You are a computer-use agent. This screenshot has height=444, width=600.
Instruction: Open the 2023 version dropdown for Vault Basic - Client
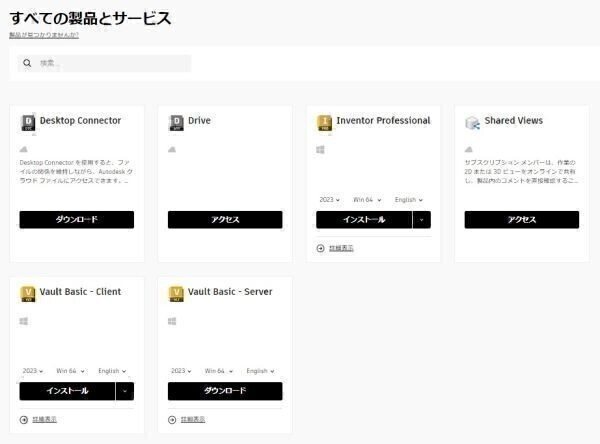33,371
